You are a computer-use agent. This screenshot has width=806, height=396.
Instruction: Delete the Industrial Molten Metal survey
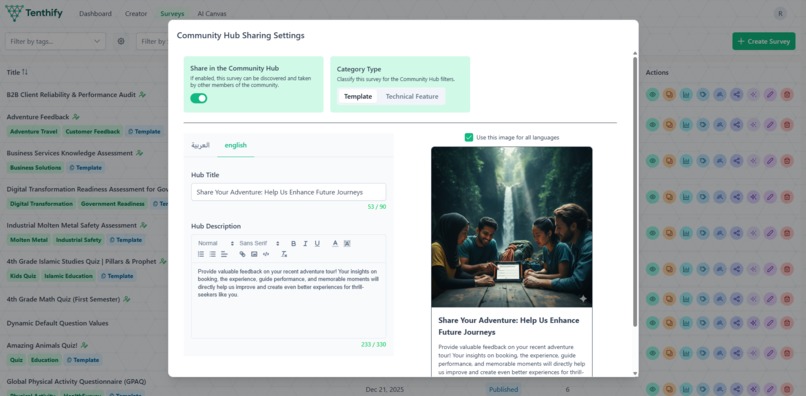(x=786, y=232)
